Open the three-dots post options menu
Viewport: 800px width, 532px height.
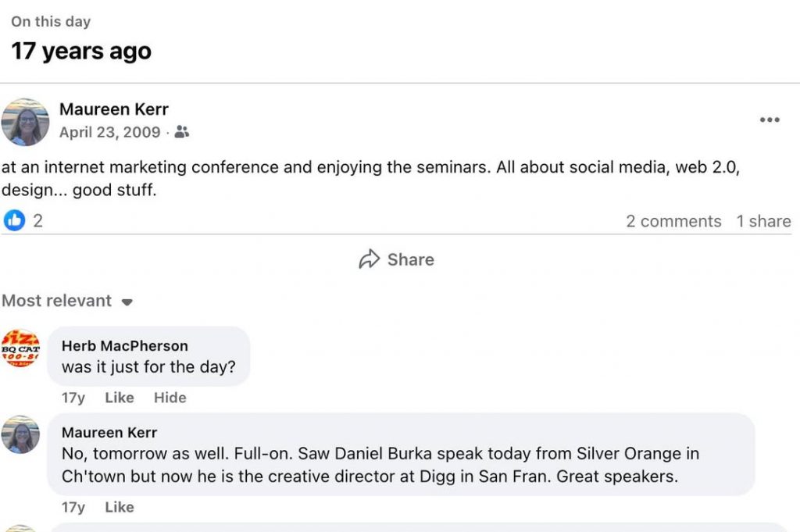pos(770,120)
